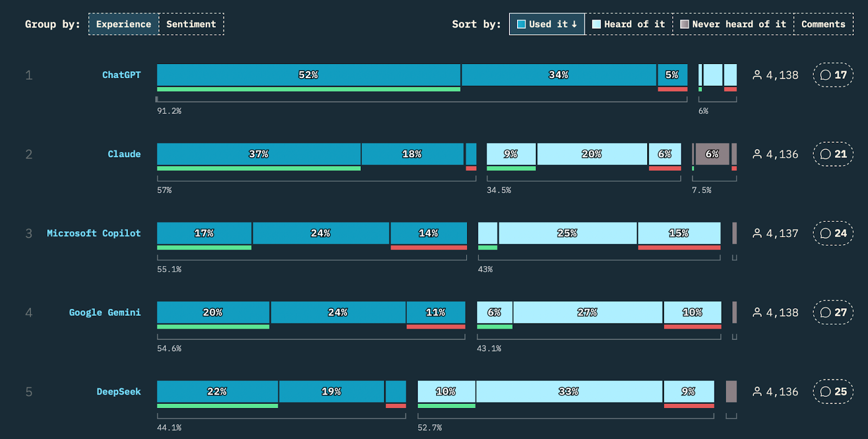Click the respondents person icon for Claude
This screenshot has width=868, height=439.
[x=757, y=154]
